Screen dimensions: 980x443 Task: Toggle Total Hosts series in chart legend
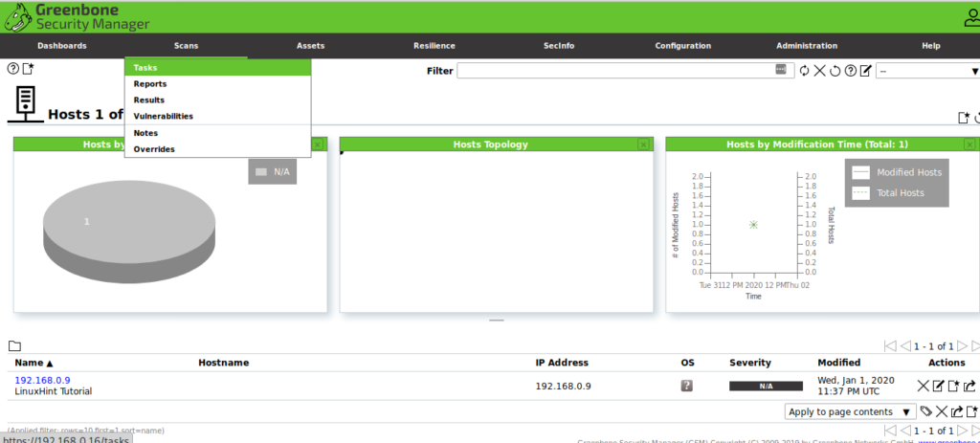coord(889,193)
